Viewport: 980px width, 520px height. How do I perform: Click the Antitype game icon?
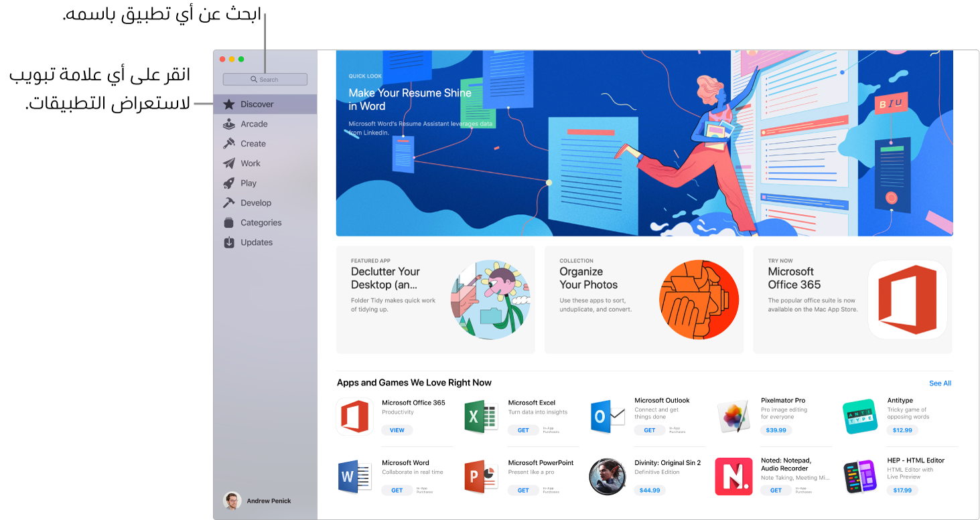(859, 417)
